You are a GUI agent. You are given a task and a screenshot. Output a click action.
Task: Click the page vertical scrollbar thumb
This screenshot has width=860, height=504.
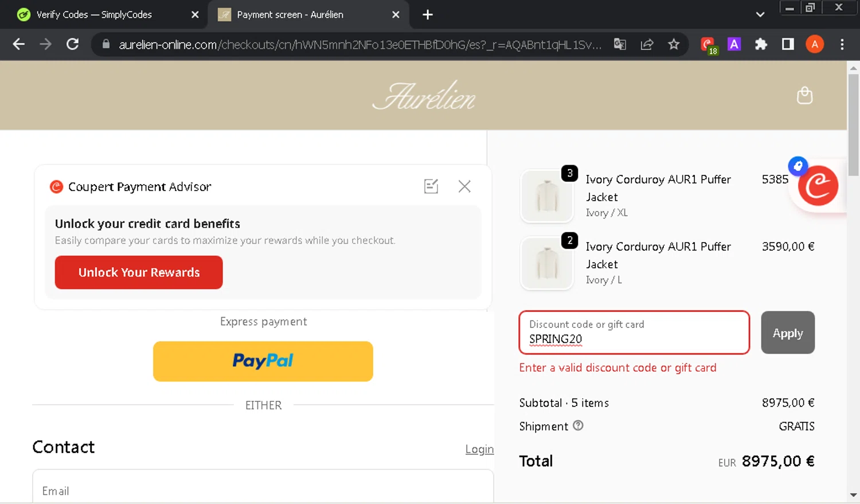coord(853,124)
